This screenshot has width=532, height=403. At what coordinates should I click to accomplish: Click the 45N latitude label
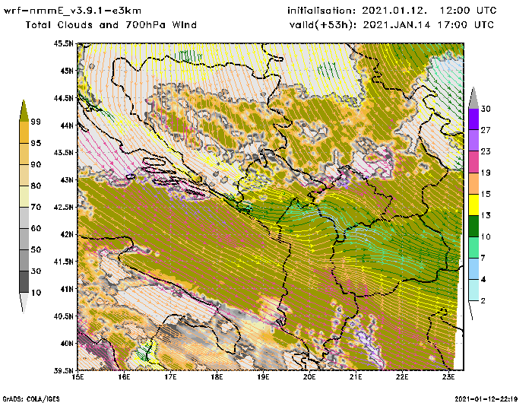[x=66, y=71]
